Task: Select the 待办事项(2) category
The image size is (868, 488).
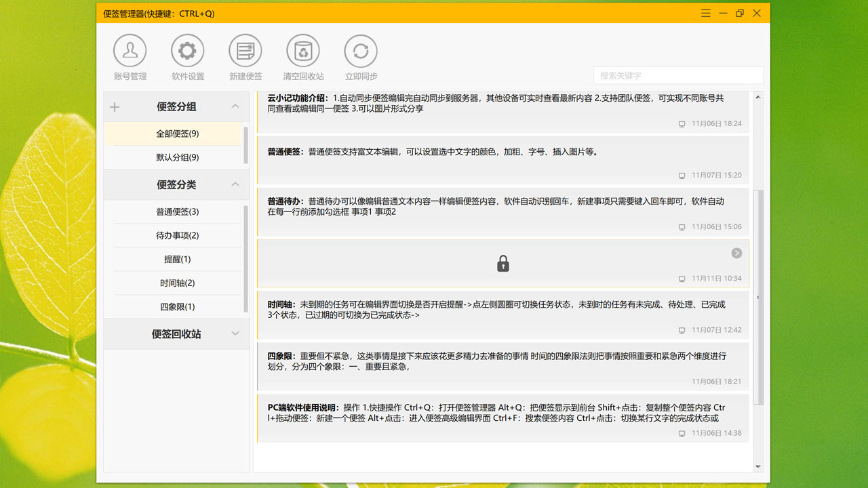Action: 176,235
